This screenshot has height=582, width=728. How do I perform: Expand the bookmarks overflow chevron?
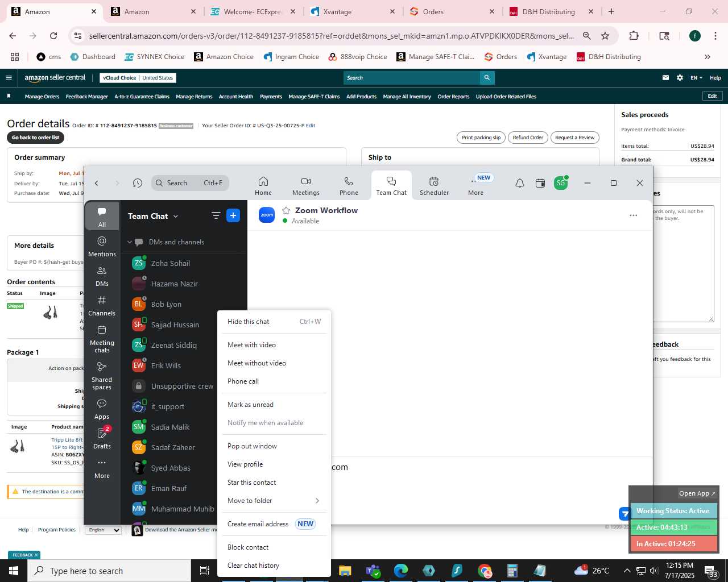pyautogui.click(x=708, y=57)
